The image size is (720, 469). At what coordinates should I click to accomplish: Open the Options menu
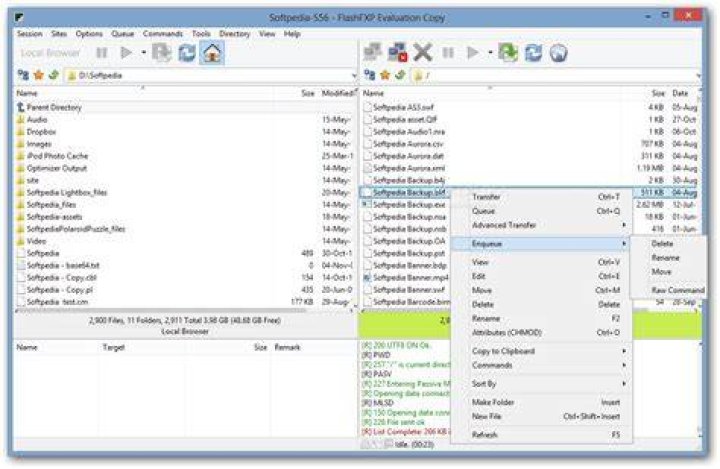click(x=89, y=34)
